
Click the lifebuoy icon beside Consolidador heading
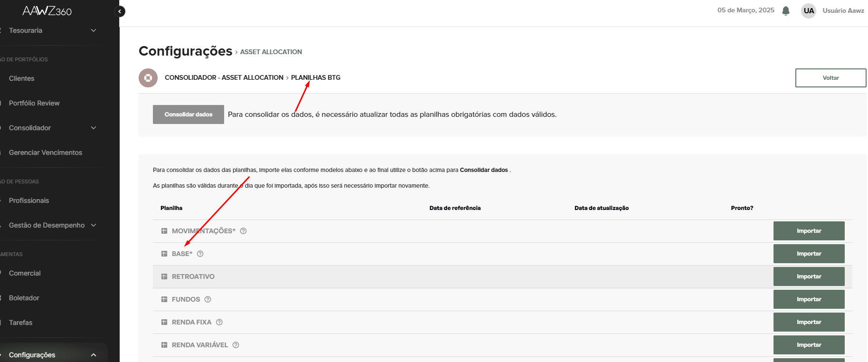click(148, 78)
